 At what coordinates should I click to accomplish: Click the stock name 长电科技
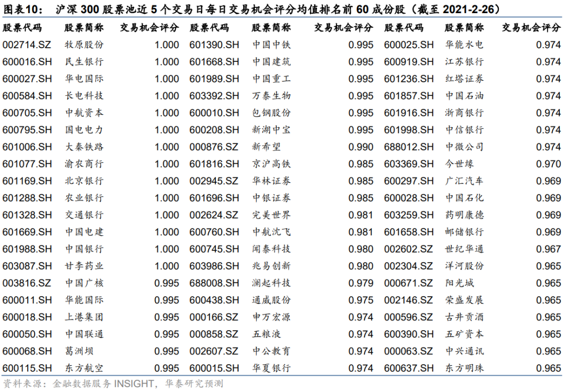pos(84,96)
